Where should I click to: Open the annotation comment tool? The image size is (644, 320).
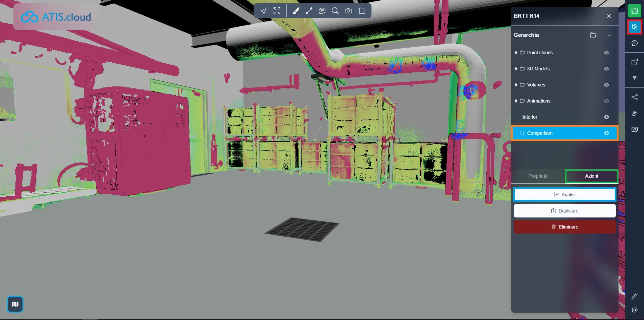(x=322, y=11)
